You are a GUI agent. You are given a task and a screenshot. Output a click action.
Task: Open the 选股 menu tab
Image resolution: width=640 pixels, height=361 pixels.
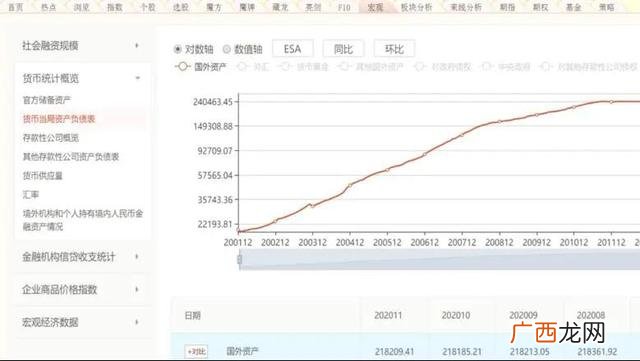181,7
